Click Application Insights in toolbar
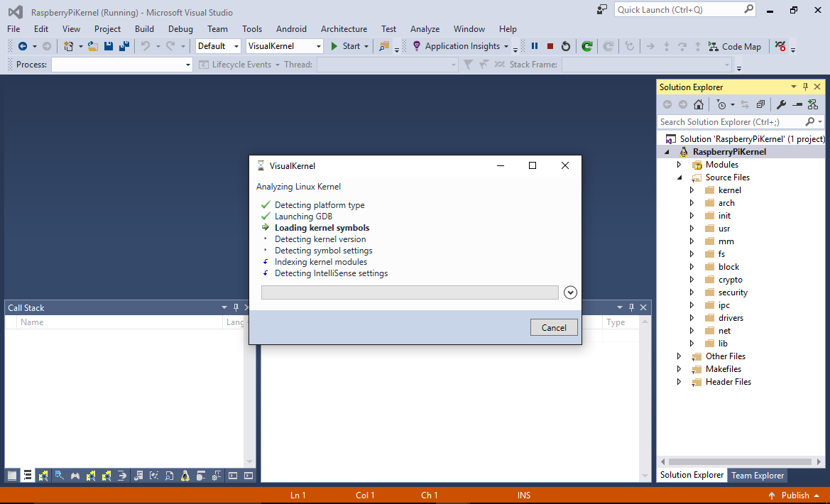830x504 pixels. [x=462, y=46]
